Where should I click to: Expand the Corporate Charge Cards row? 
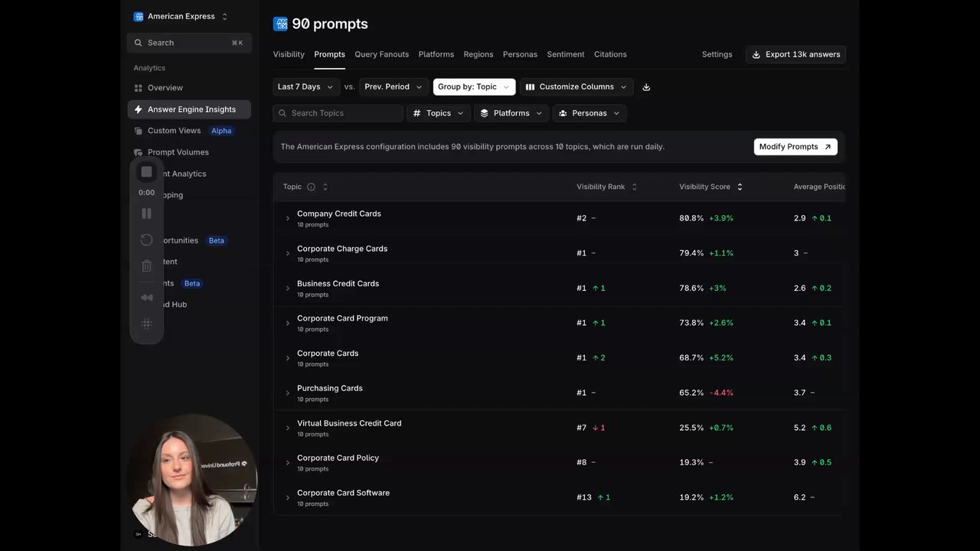pyautogui.click(x=288, y=253)
